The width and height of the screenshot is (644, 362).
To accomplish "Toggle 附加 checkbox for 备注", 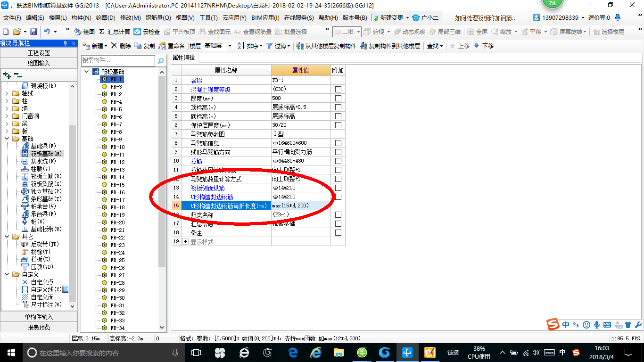I will coord(338,232).
